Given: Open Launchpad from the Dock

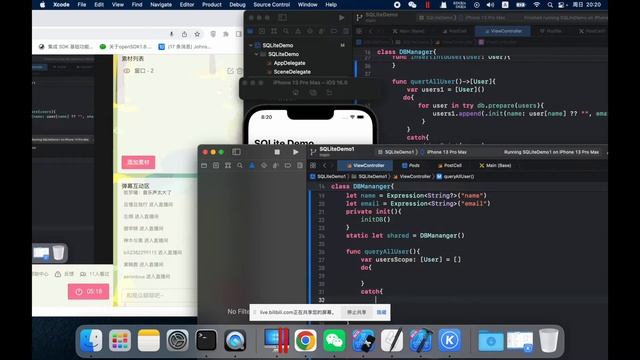Looking at the screenshot, I should tap(120, 340).
